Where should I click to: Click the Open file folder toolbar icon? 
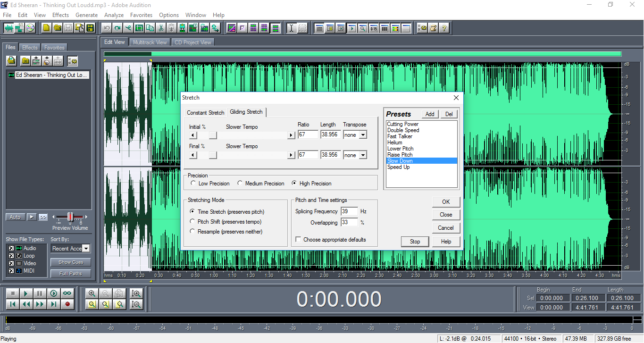pos(57,28)
